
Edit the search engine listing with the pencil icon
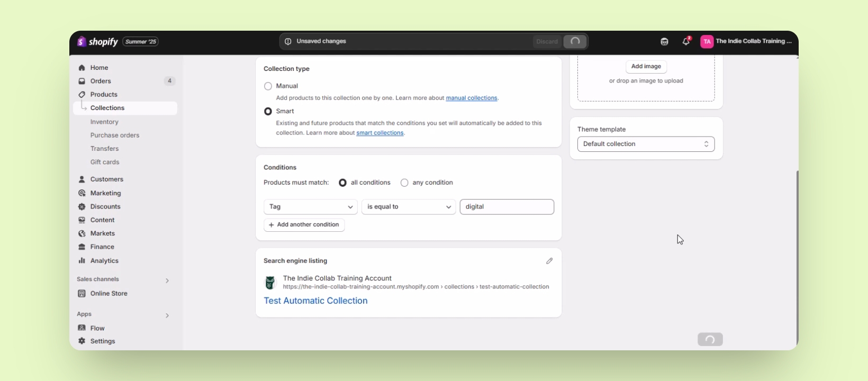click(549, 261)
